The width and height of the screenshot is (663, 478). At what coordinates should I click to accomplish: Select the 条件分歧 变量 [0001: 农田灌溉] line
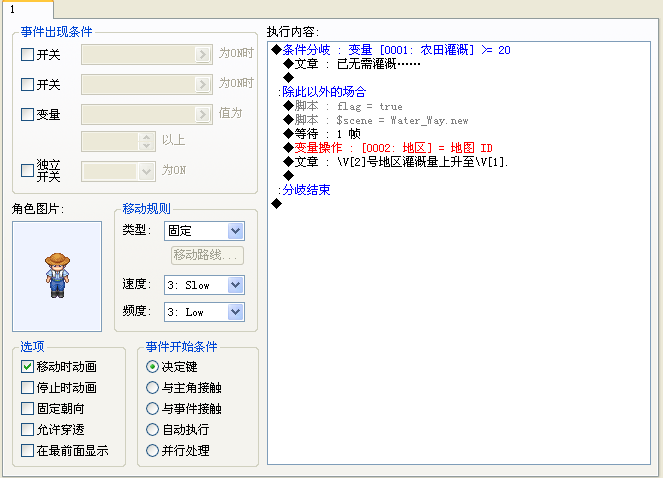pyautogui.click(x=397, y=50)
